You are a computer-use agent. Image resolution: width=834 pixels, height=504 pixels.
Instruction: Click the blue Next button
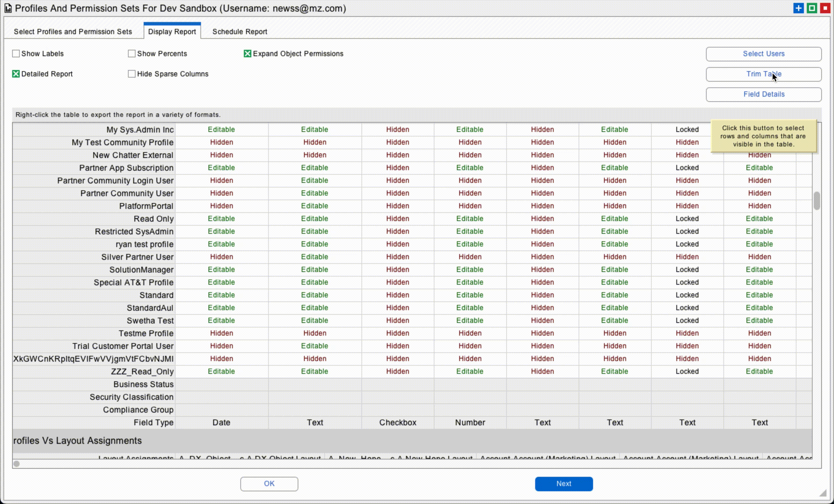point(564,484)
